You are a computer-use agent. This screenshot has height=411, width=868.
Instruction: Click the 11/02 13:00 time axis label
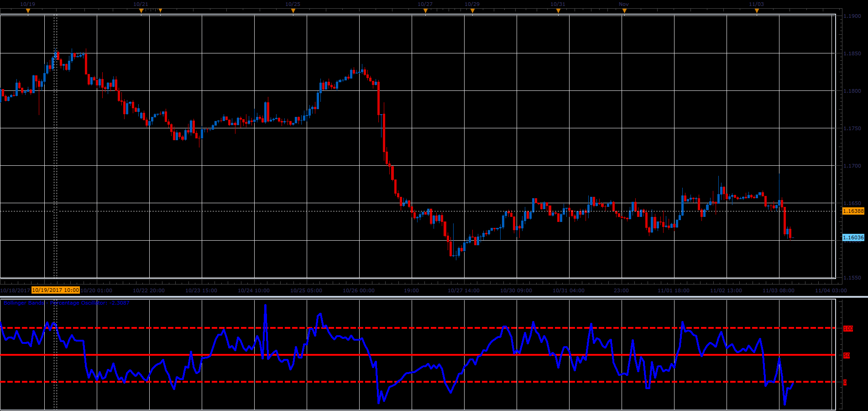coord(726,290)
